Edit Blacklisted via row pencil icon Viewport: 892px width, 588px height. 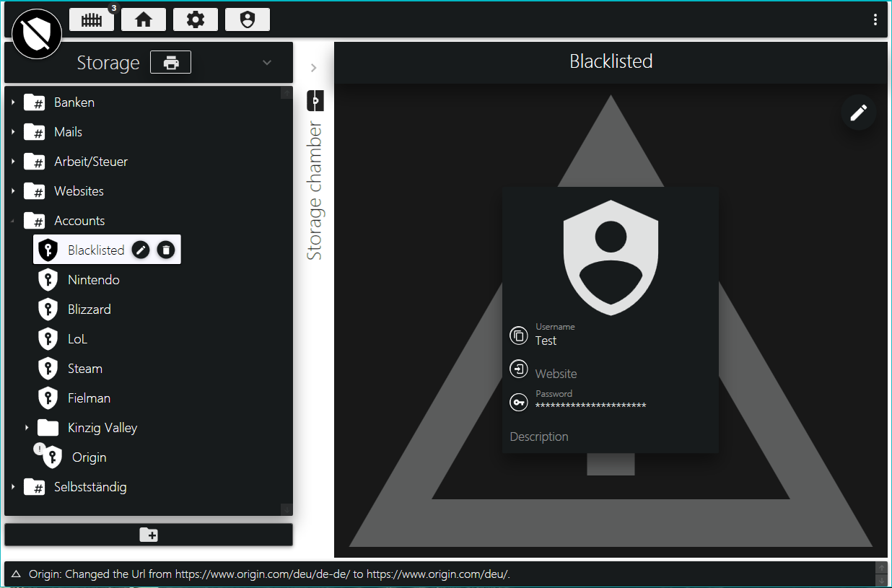click(x=141, y=250)
